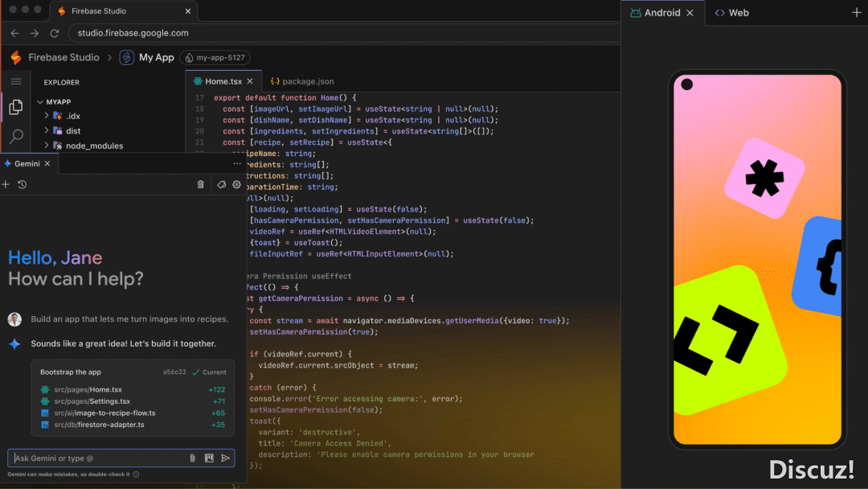Open Gemini panel more actions menu
868x489 pixels.
click(x=237, y=163)
